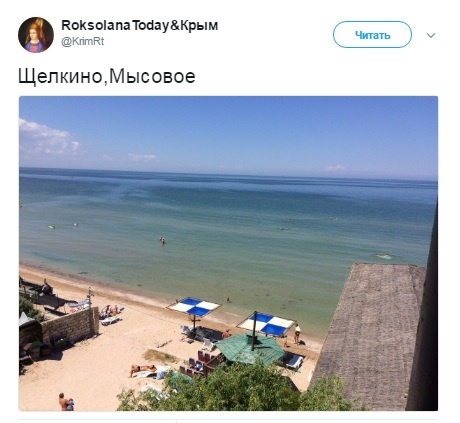
Task: Open the RoksolanaToday&Крым display name link
Action: coord(139,25)
